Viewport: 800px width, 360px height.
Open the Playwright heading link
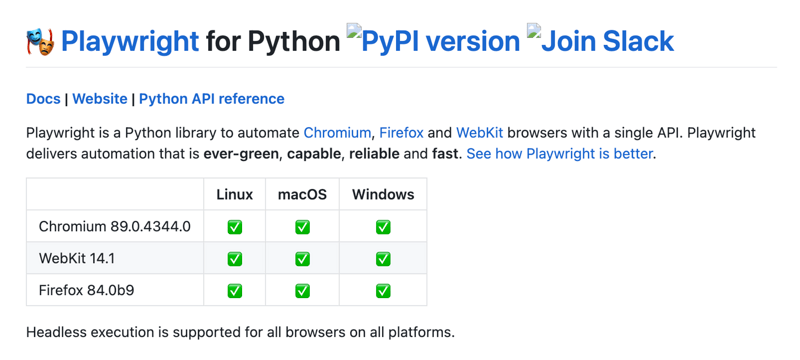pos(130,42)
